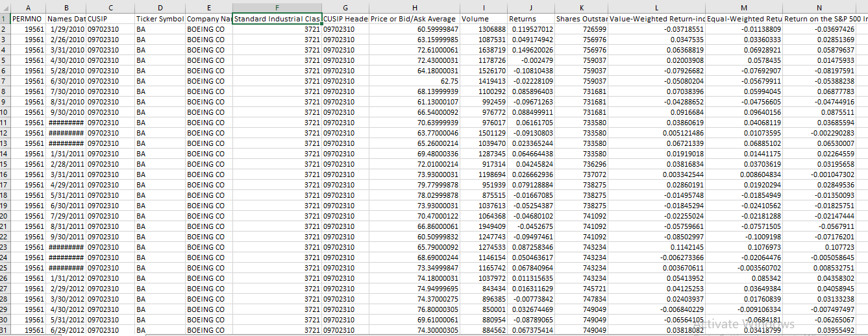Click shares outstanding cell 737072
The image size is (868, 336).
pyautogui.click(x=581, y=174)
